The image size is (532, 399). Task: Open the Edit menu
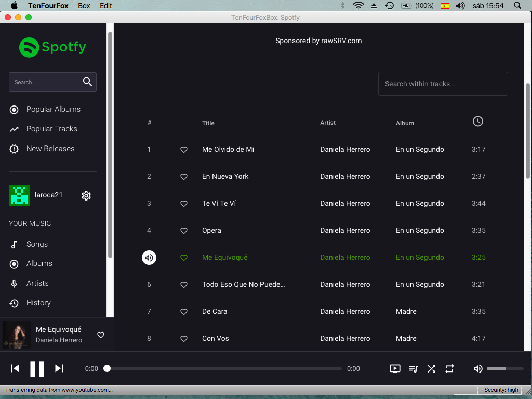pyautogui.click(x=106, y=6)
